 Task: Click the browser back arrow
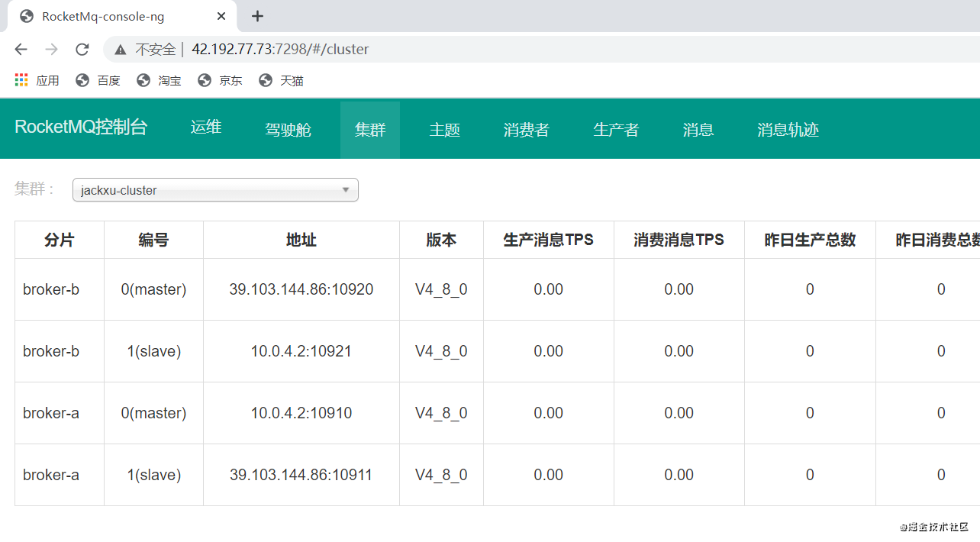(x=21, y=50)
